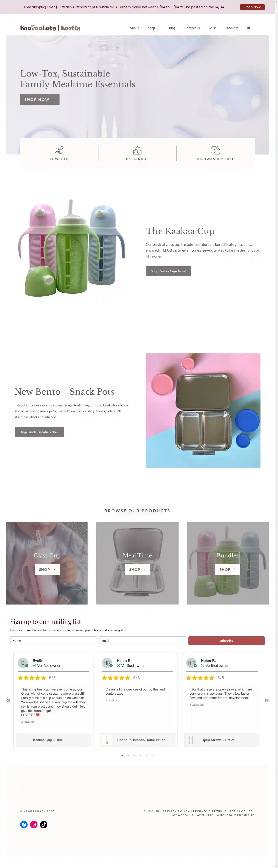Open the Bundles category Shop button
The image size is (278, 868).
click(227, 569)
